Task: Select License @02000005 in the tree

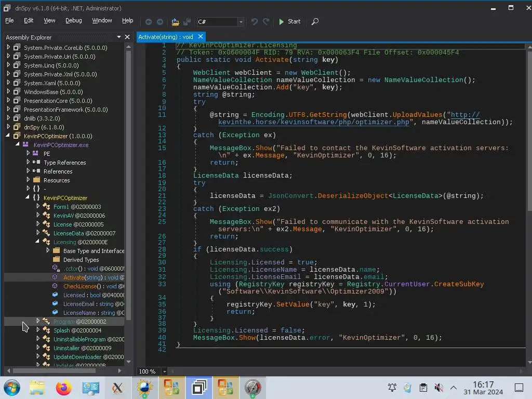Action: 78,224
